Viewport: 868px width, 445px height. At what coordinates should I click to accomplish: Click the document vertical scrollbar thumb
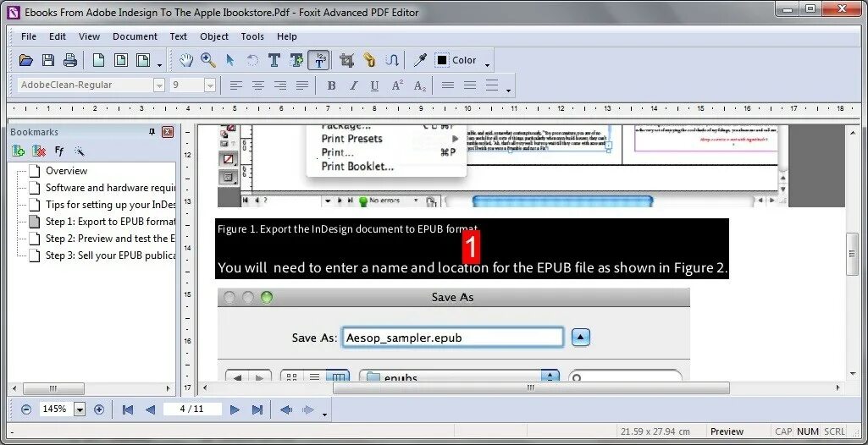pyautogui.click(x=853, y=254)
